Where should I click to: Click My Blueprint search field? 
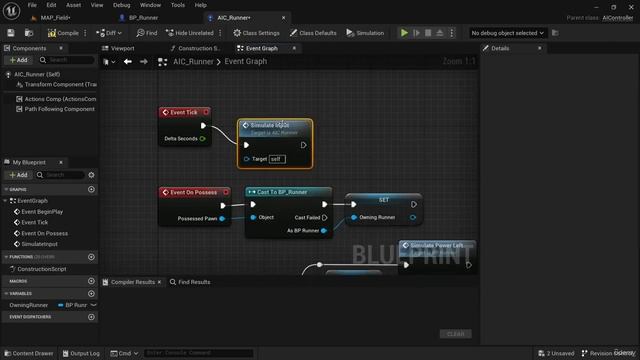click(x=60, y=175)
